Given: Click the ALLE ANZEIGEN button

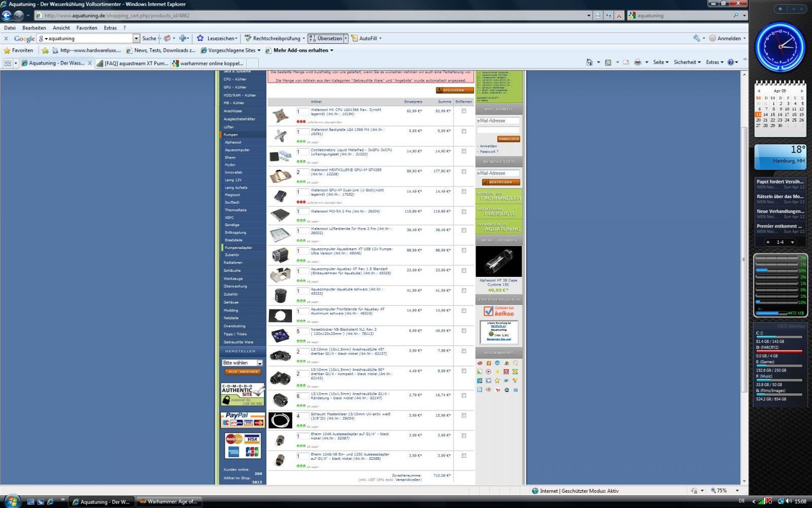Looking at the screenshot, I should 243,372.
